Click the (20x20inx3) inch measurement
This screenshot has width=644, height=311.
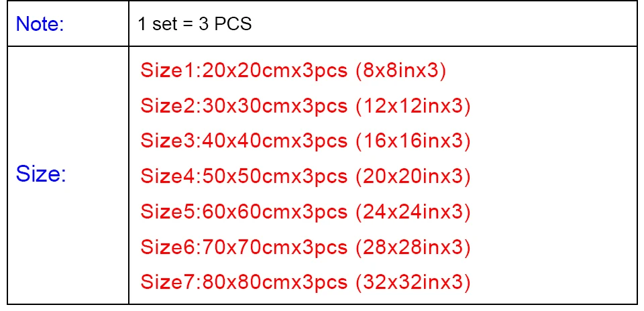(413, 176)
